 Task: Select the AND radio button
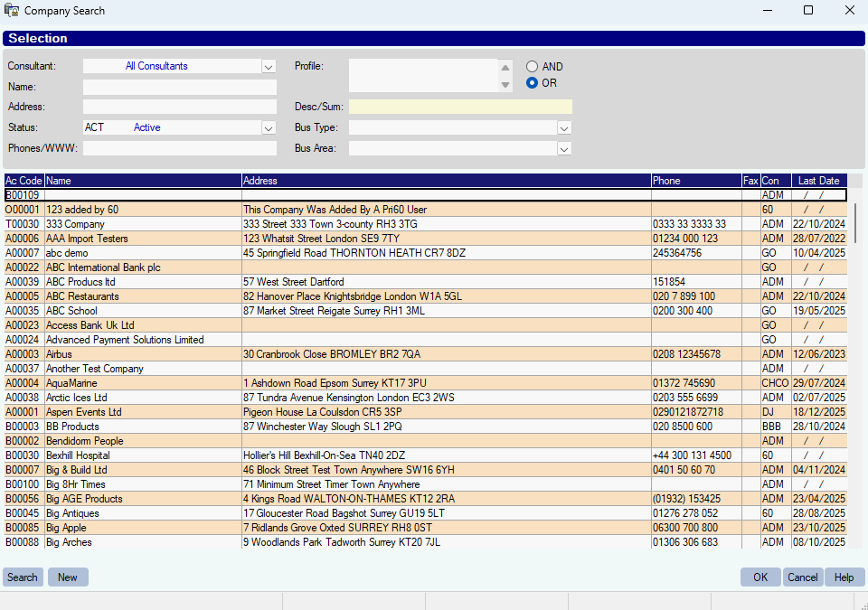click(532, 67)
